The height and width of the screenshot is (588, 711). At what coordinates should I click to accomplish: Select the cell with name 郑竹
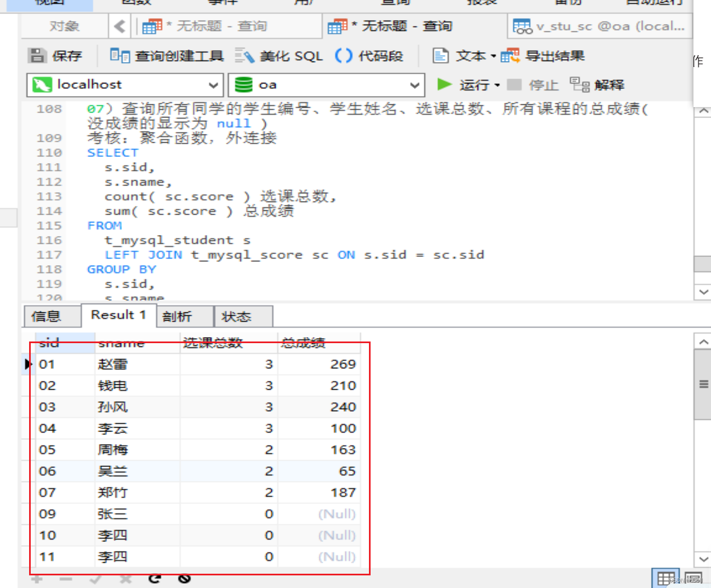137,492
